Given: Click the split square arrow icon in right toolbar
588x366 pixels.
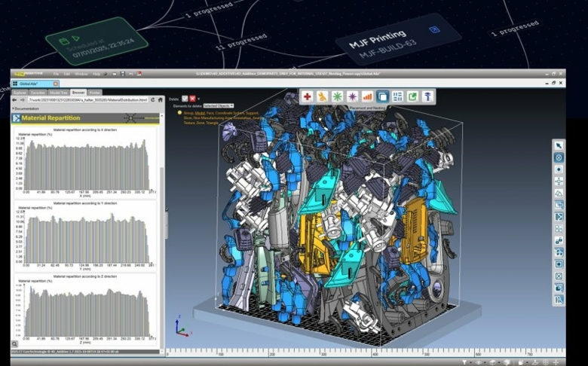Looking at the screenshot, I should 559,217.
